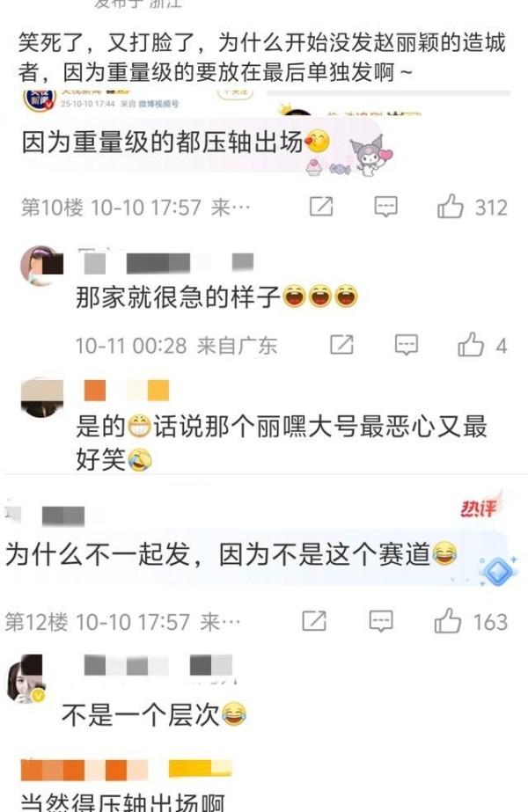
Task: Open reply box for 那家就很急的样子 comment
Action: 407,345
